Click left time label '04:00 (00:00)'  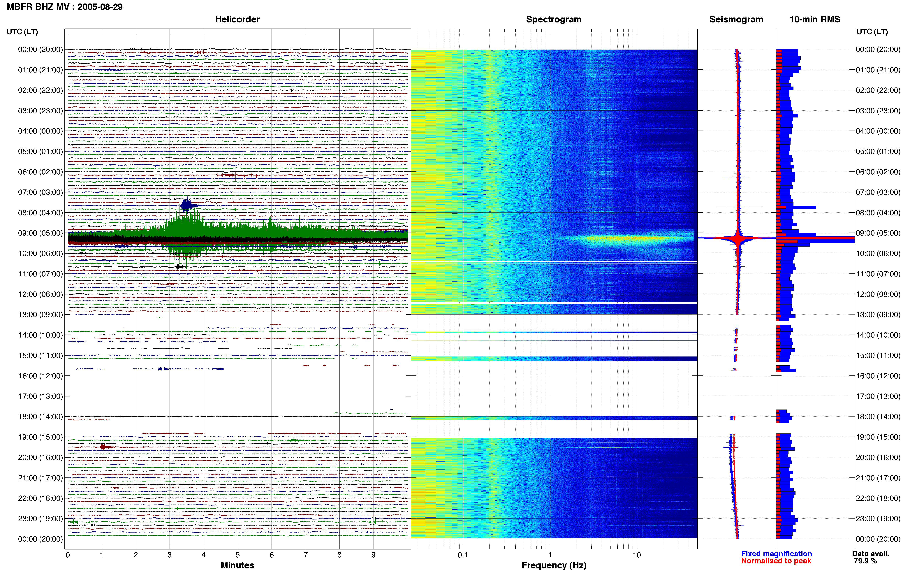[x=41, y=131]
